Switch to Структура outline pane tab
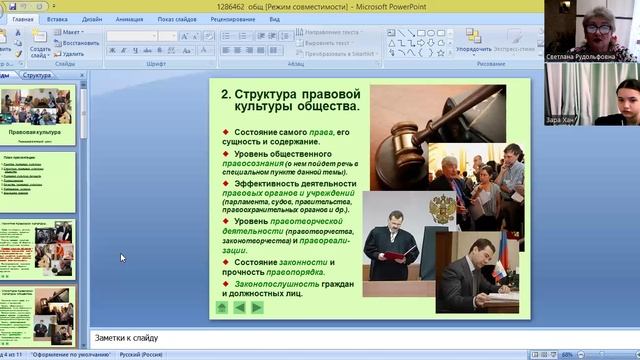 [37, 75]
